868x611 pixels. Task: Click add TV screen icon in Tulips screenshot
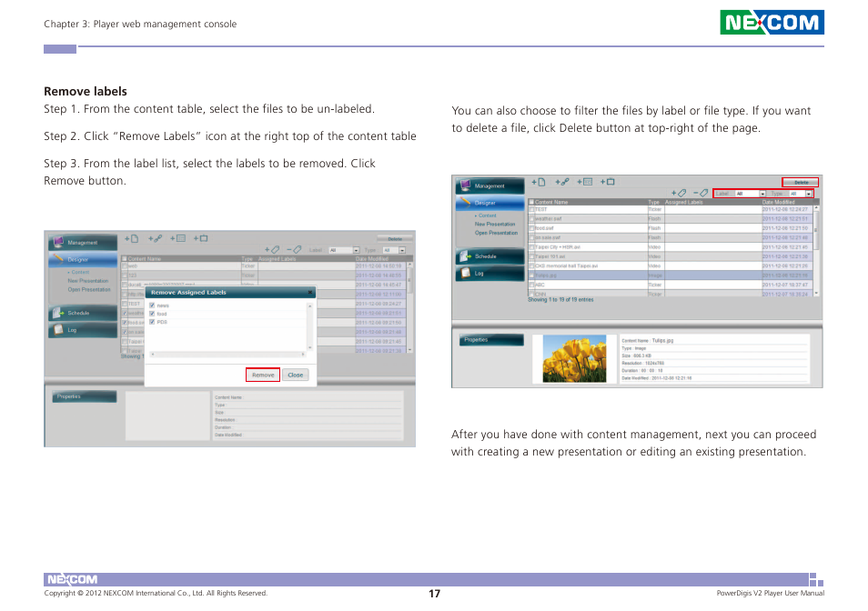[608, 182]
